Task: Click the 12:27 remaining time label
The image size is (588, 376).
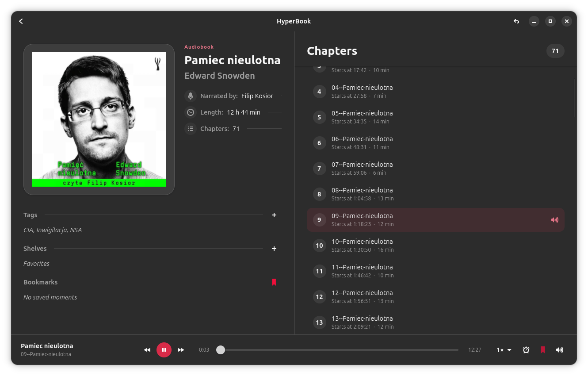Action: 475,350
